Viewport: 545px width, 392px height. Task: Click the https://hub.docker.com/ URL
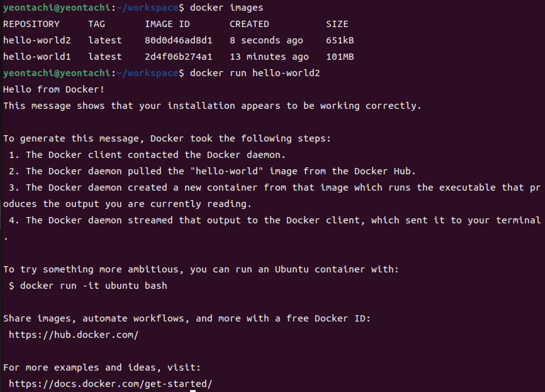74,335
